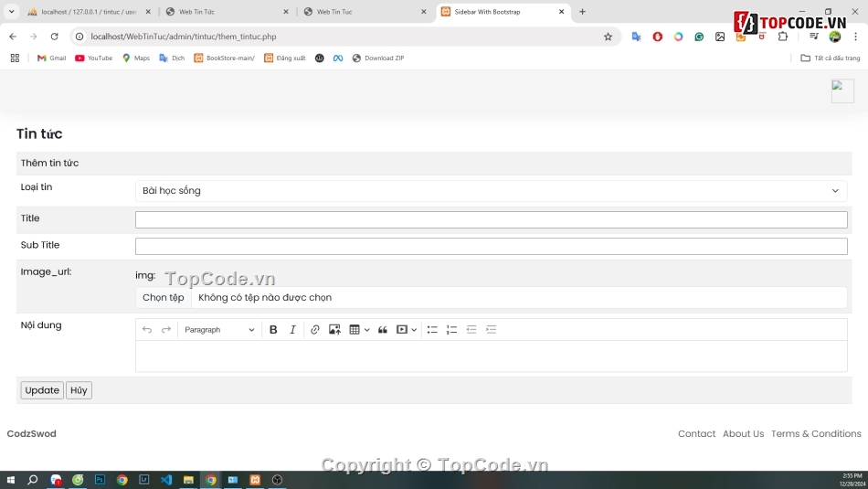Open the Maps bookmark
This screenshot has height=489, width=868.
136,58
